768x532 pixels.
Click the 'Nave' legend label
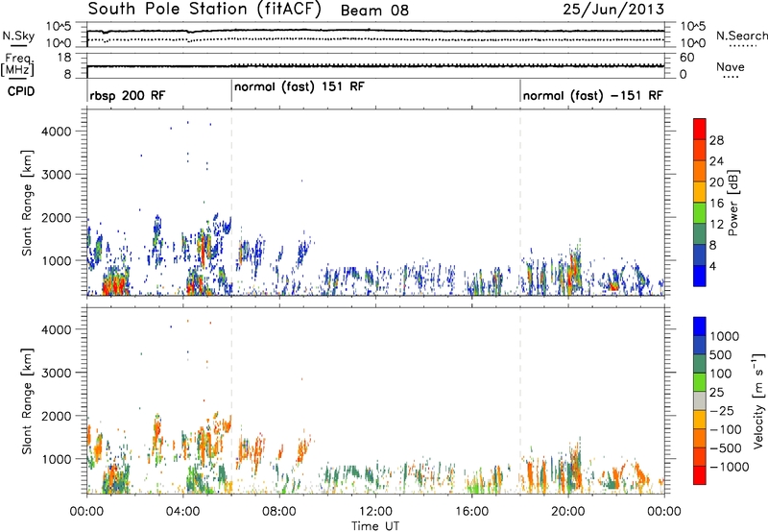pos(731,67)
